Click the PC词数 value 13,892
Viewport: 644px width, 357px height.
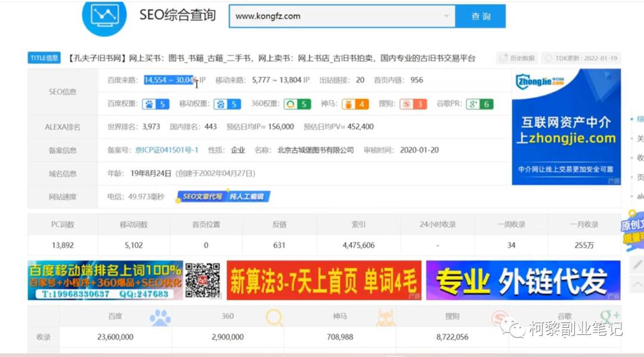point(63,246)
